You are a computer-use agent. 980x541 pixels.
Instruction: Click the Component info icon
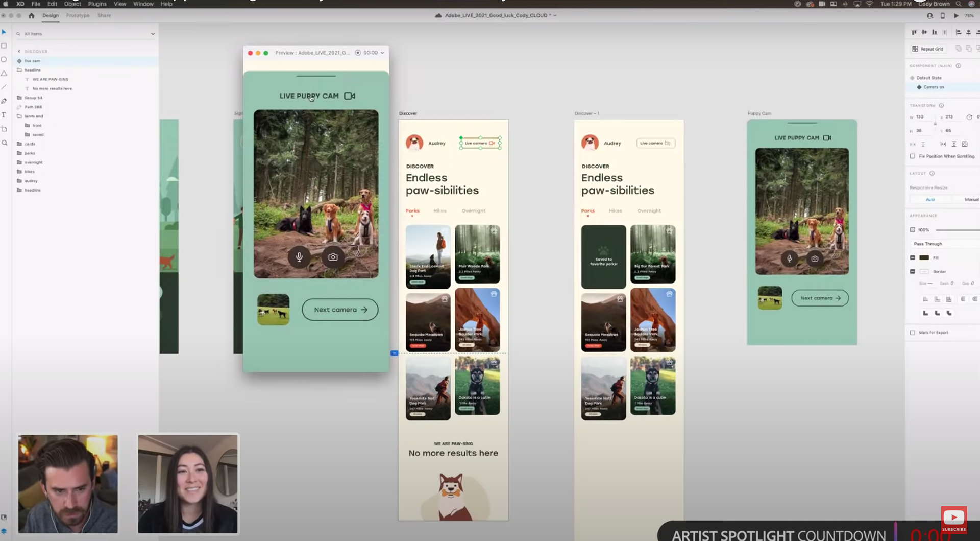(x=958, y=66)
